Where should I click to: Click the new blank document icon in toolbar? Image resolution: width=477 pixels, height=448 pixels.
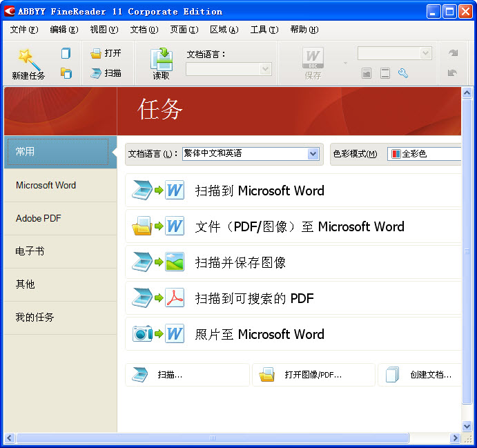pyautogui.click(x=66, y=53)
